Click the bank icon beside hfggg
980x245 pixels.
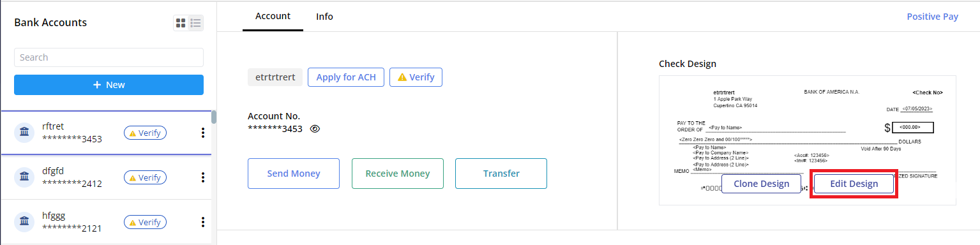click(24, 222)
